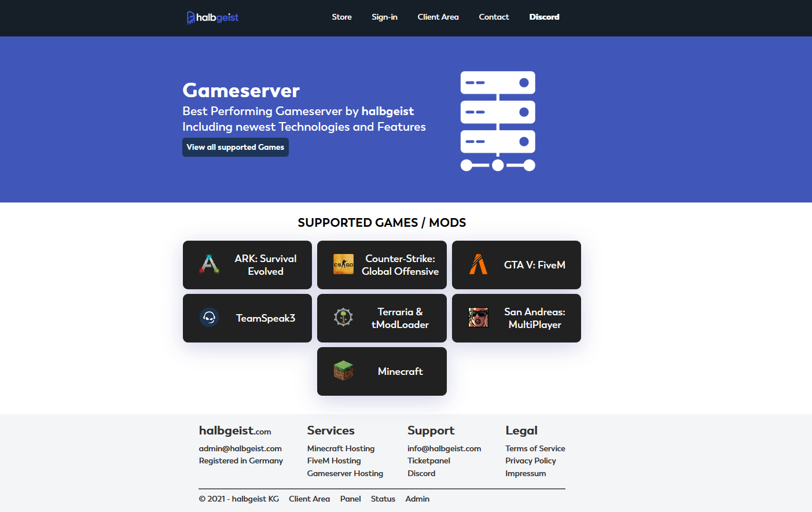The image size is (812, 512).
Task: Click the San Andreas: MultiPlayer artwork icon
Action: point(477,318)
